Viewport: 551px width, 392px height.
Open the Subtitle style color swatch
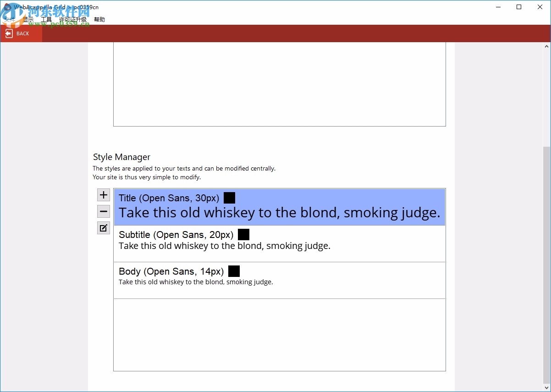point(243,235)
